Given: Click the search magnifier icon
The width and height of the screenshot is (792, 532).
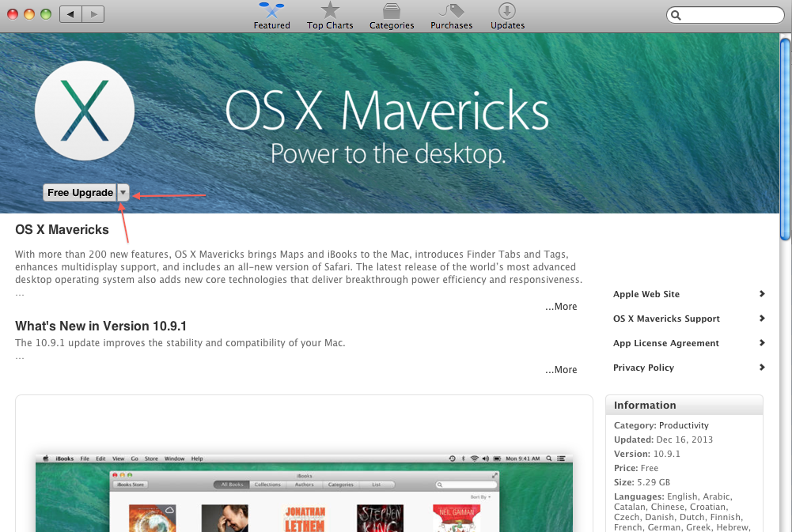Looking at the screenshot, I should tap(676, 15).
